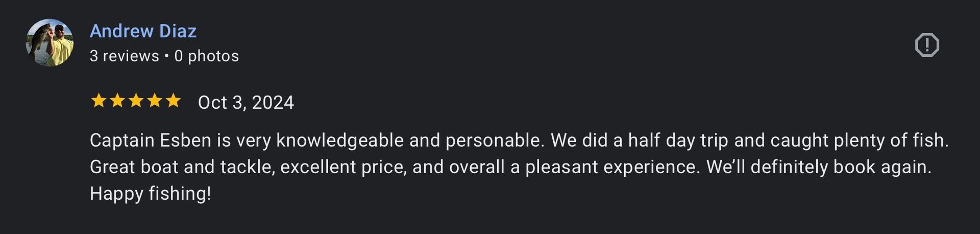Click the "0 photos" text
Image resolution: width=980 pixels, height=234 pixels.
(x=206, y=56)
